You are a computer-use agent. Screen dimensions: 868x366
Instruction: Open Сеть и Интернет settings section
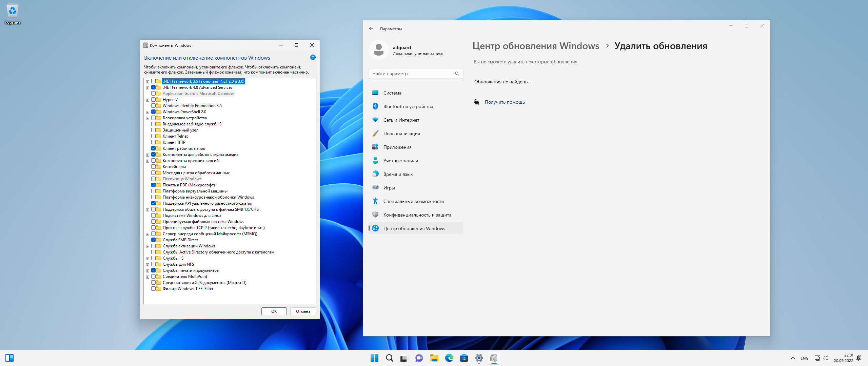401,120
